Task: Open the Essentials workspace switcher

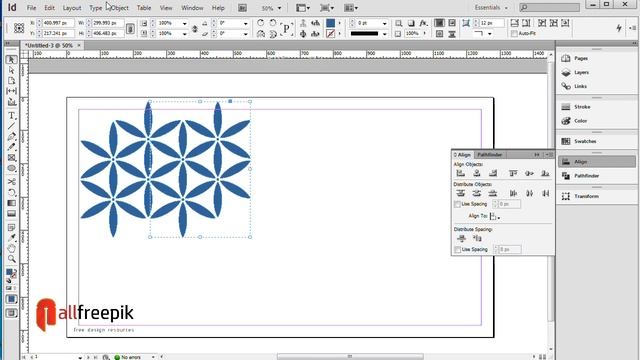Action: click(x=491, y=8)
